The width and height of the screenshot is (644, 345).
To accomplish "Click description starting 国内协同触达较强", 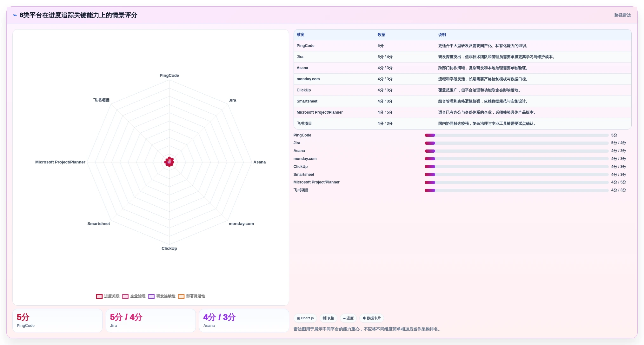I will (488, 123).
